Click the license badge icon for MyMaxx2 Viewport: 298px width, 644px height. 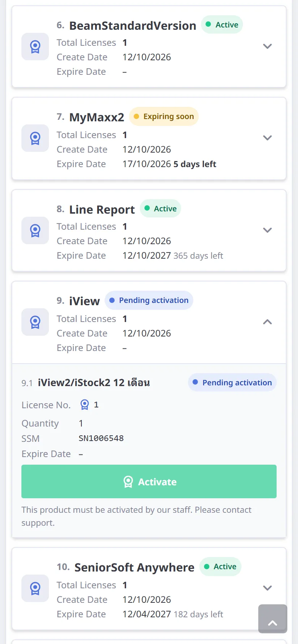point(35,138)
